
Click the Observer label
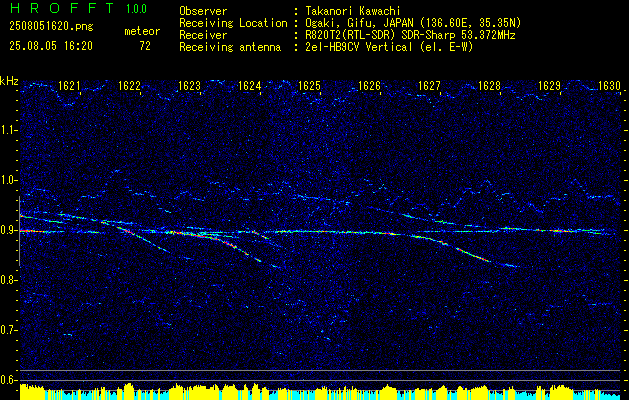203,11
